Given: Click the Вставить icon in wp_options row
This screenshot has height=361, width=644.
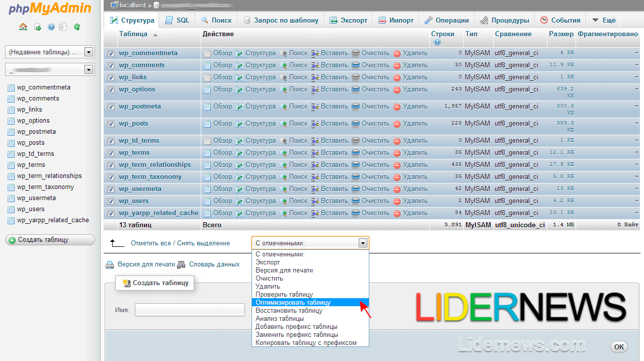Looking at the screenshot, I should tap(315, 89).
